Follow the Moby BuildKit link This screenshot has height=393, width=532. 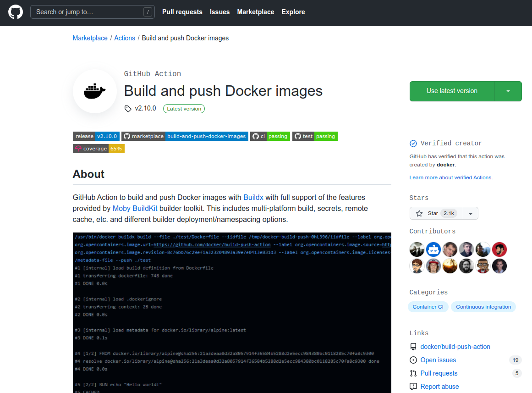click(x=135, y=208)
